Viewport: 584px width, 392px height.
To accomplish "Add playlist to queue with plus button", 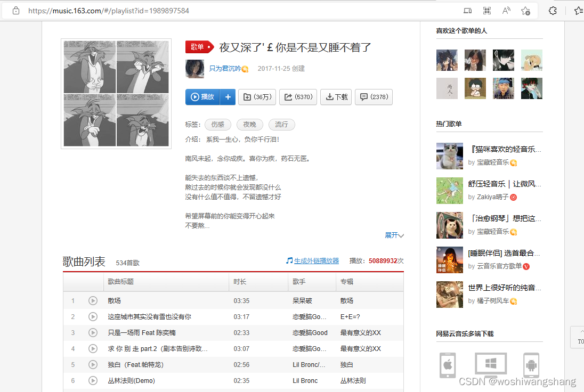I will (228, 97).
